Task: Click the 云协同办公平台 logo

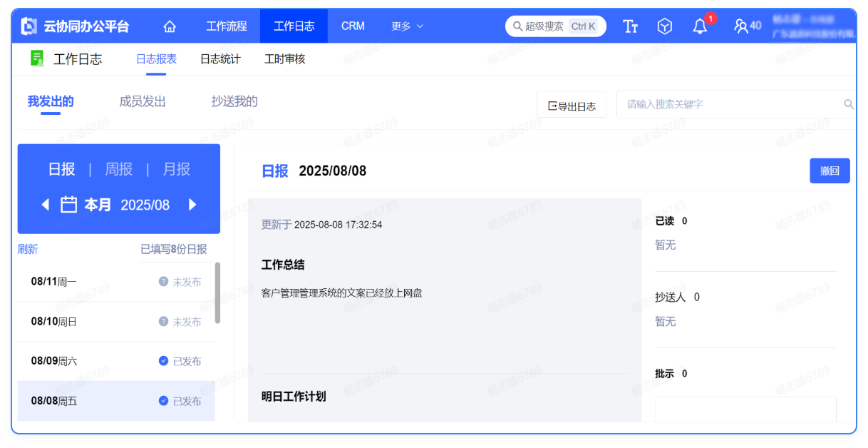Action: pos(76,26)
